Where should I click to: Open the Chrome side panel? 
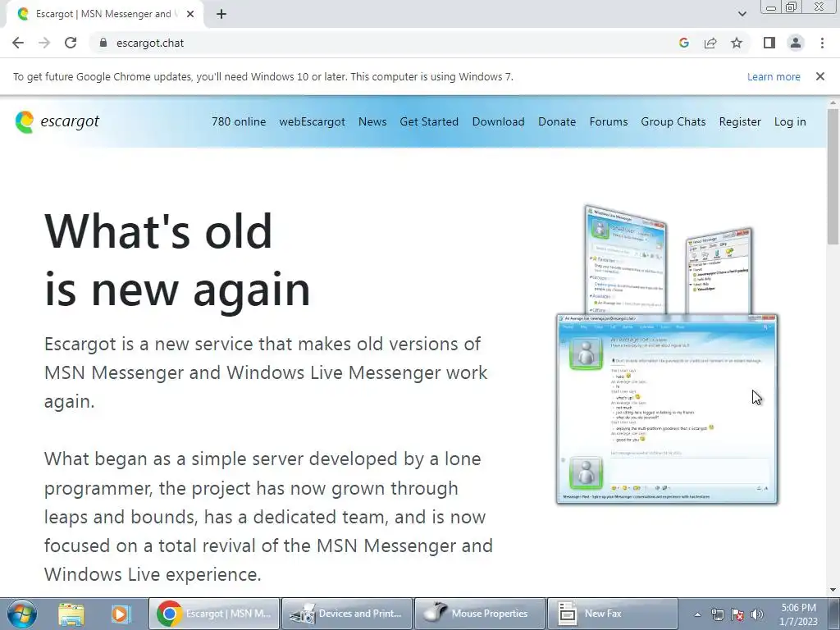769,43
